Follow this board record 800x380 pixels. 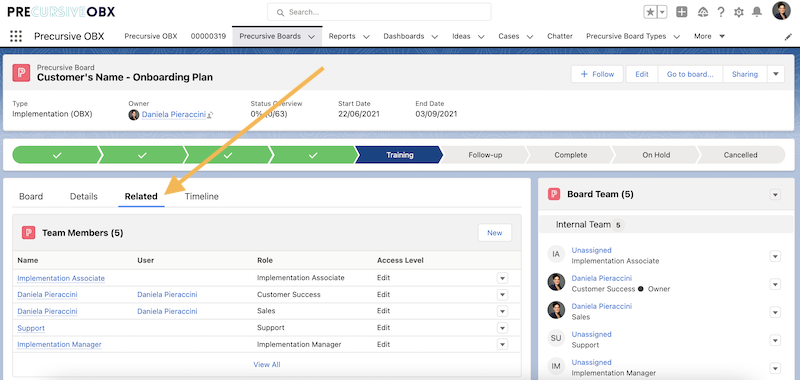click(x=597, y=74)
